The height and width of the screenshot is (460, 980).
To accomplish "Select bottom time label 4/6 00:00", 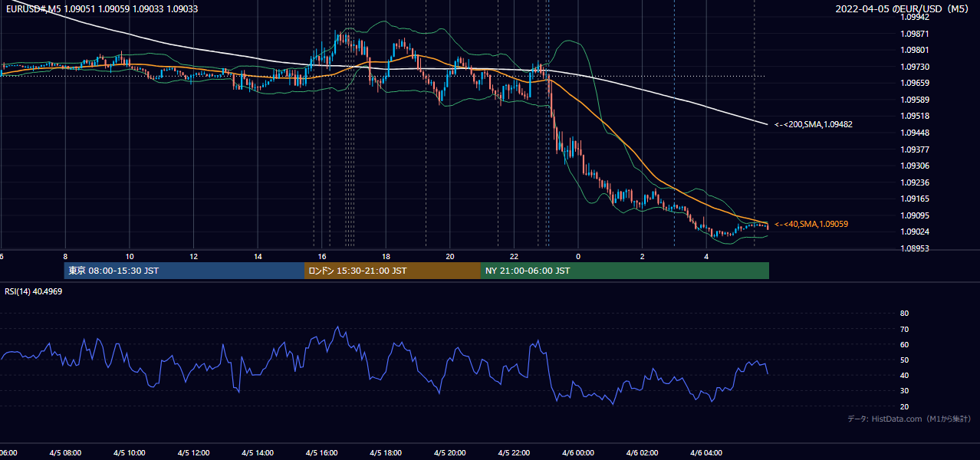I will 578,453.
